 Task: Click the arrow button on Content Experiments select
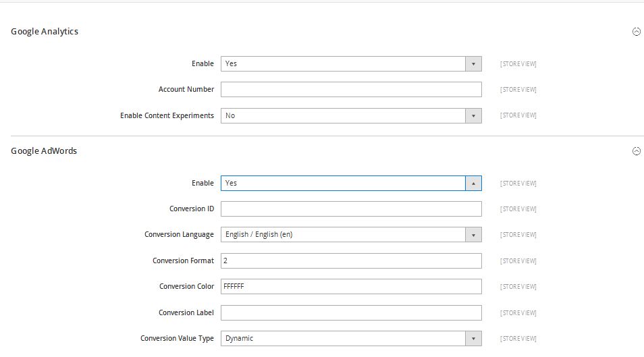[473, 115]
